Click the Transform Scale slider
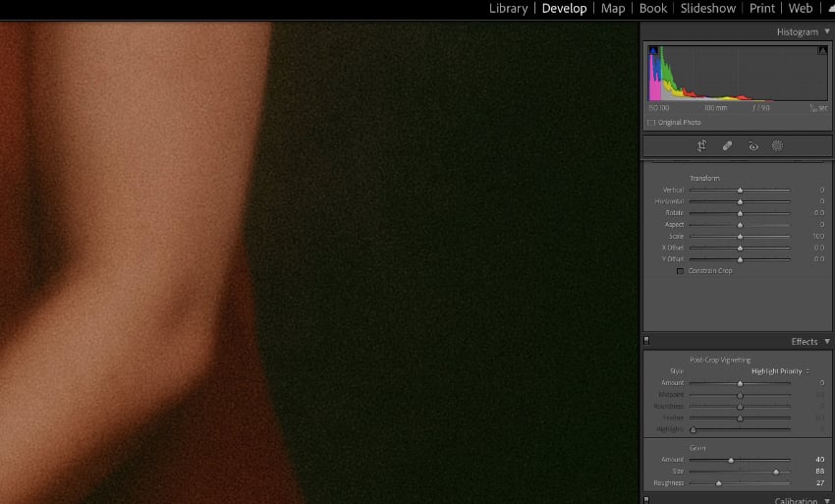The height and width of the screenshot is (504, 835). point(740,237)
